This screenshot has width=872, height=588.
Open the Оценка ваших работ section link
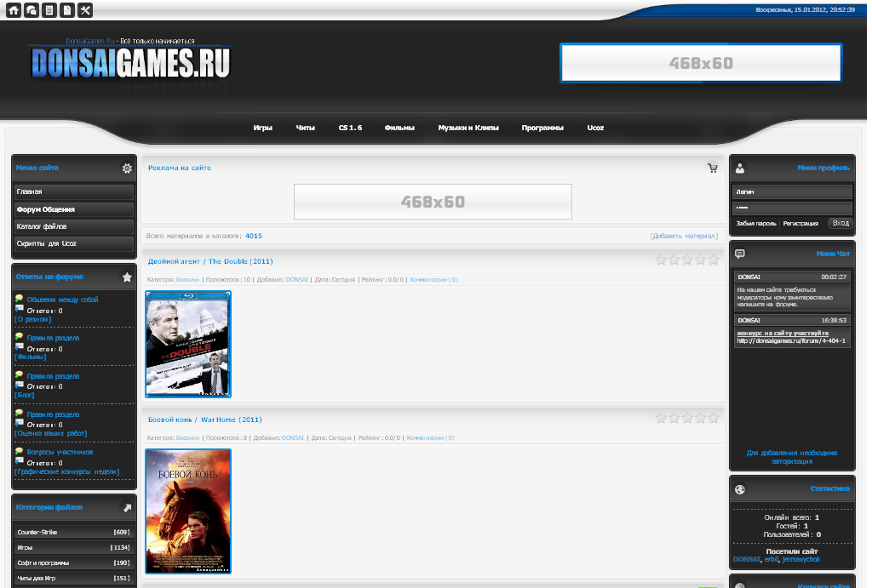[x=50, y=433]
